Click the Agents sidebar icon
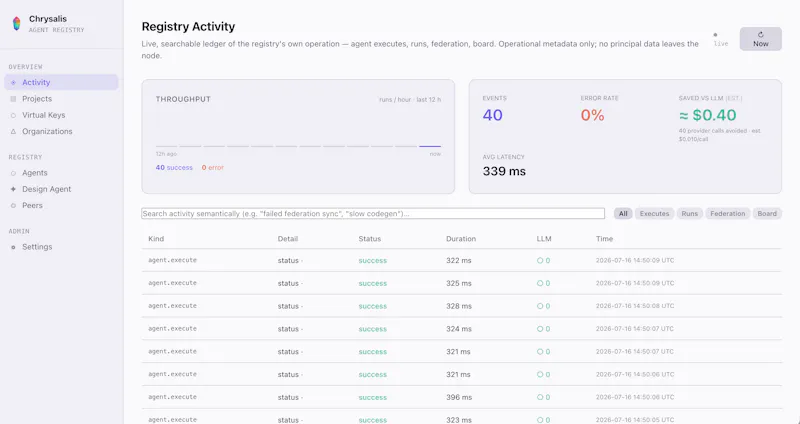This screenshot has width=800, height=424. (13, 173)
